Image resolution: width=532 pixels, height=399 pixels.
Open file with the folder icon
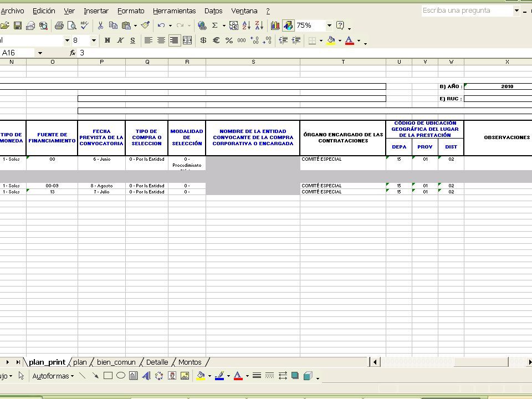[x=5, y=25]
